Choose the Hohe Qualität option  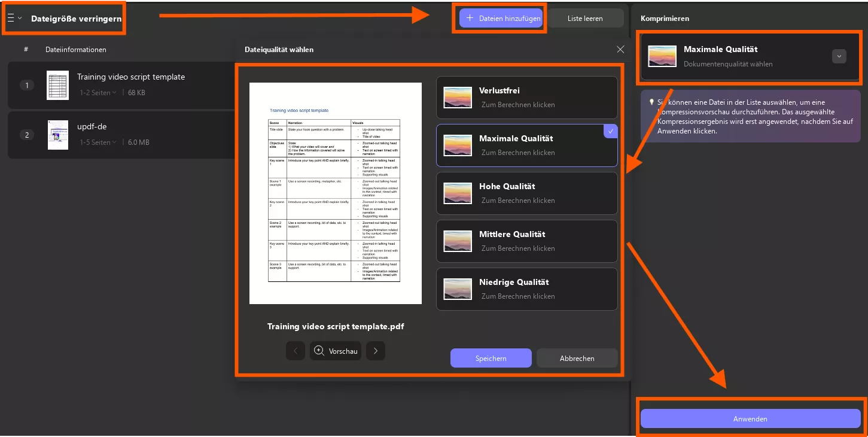[x=527, y=193]
